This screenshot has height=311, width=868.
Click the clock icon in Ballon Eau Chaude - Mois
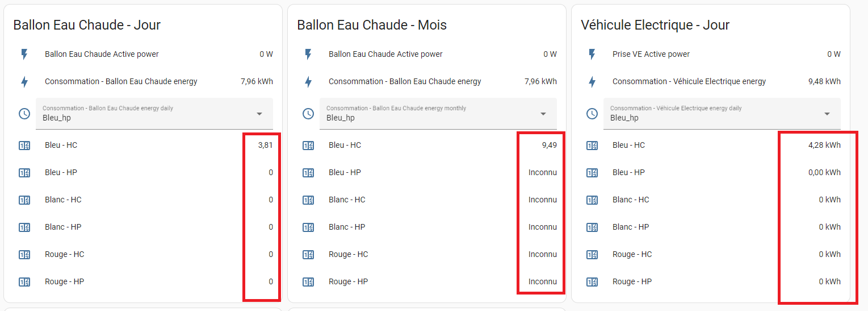[x=308, y=114]
